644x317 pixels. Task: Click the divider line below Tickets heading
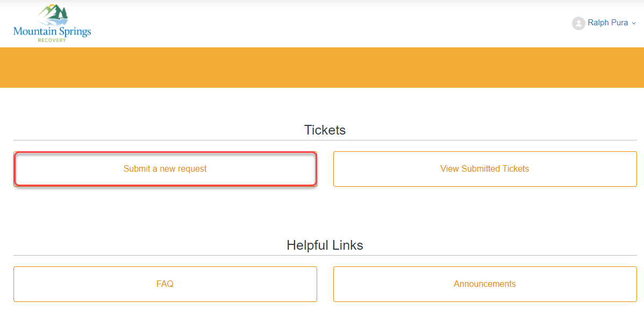coord(325,140)
